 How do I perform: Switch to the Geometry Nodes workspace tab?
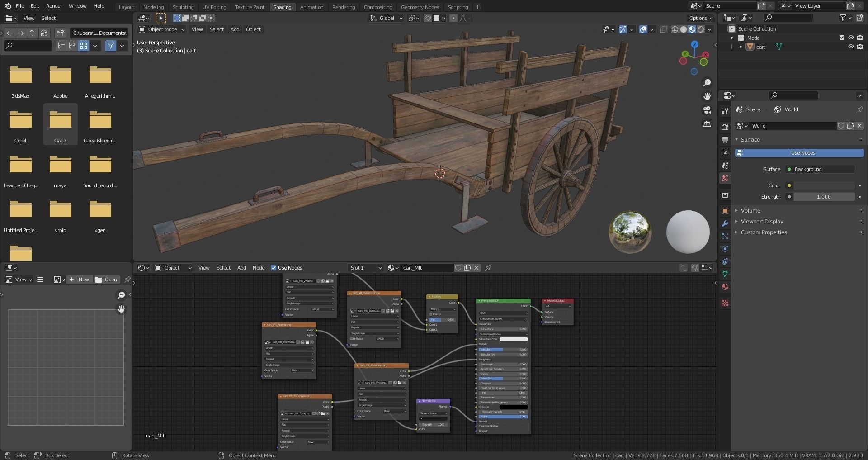[420, 7]
